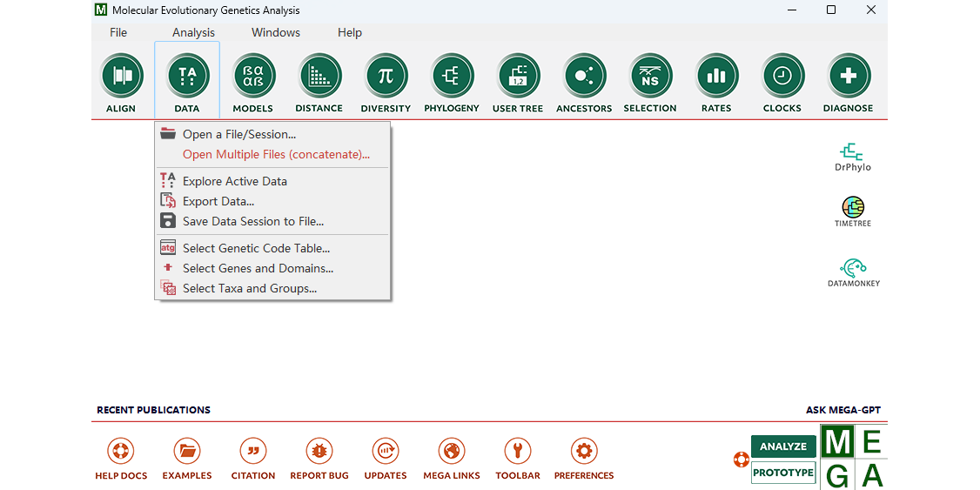Click the ANCESTORS icon

click(x=584, y=77)
